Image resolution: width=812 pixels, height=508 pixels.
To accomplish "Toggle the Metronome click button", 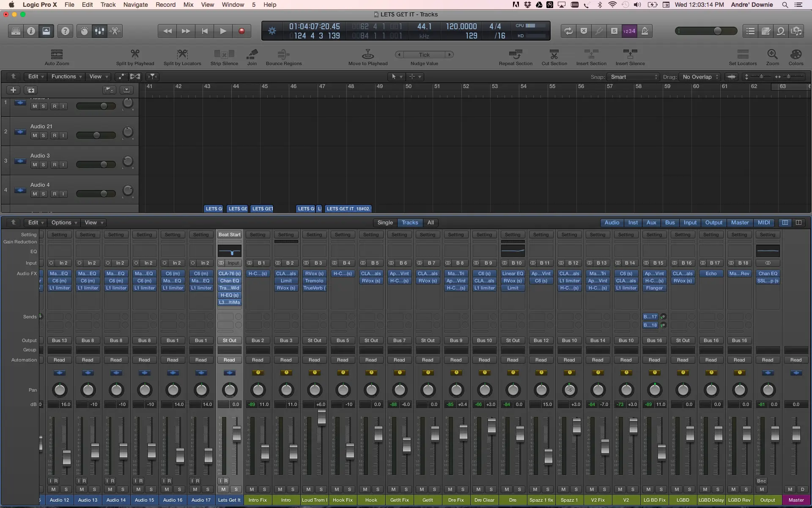I will coord(645,31).
